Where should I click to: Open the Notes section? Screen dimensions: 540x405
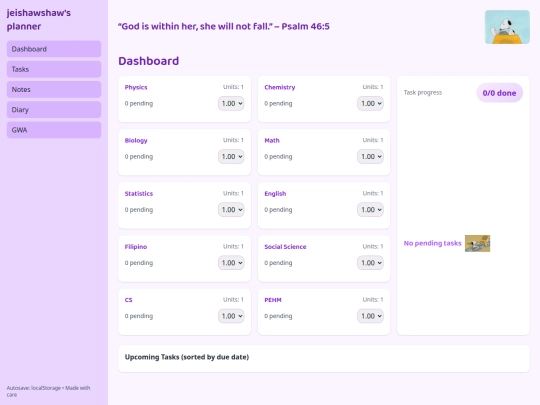(x=54, y=90)
